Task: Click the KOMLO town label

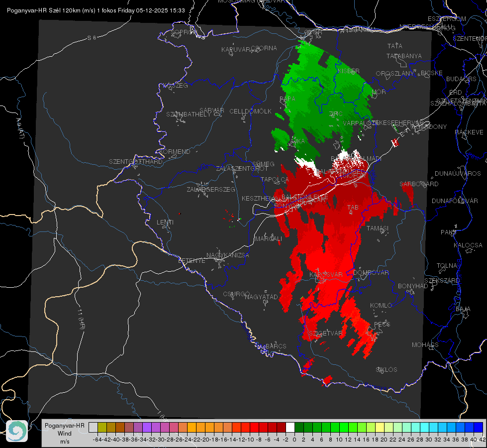Action: pyautogui.click(x=381, y=306)
